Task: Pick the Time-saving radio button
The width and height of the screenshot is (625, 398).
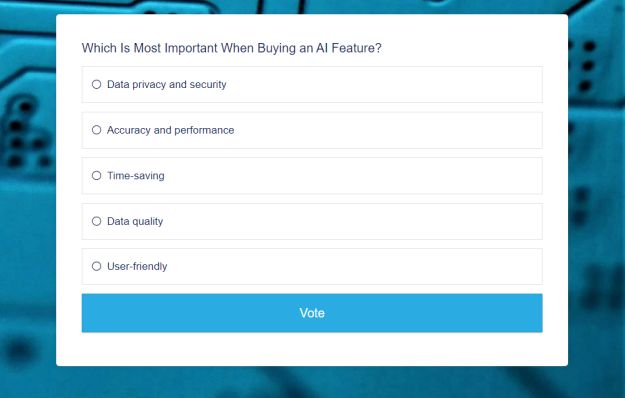Action: pyautogui.click(x=96, y=176)
